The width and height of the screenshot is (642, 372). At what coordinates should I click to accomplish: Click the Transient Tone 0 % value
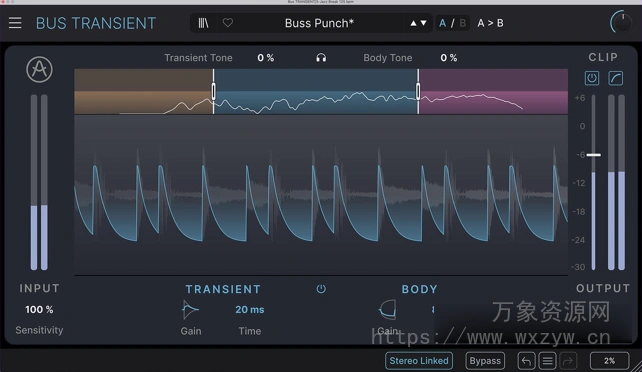pyautogui.click(x=266, y=58)
